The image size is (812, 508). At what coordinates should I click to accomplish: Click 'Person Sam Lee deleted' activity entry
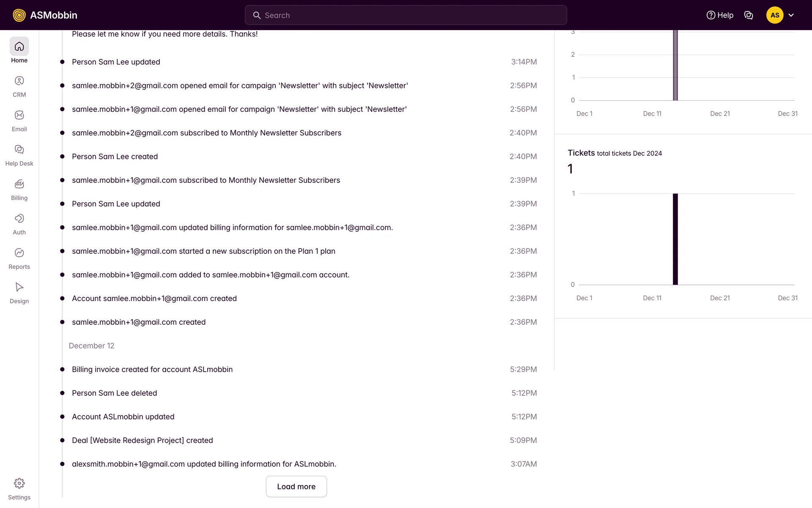[114, 393]
